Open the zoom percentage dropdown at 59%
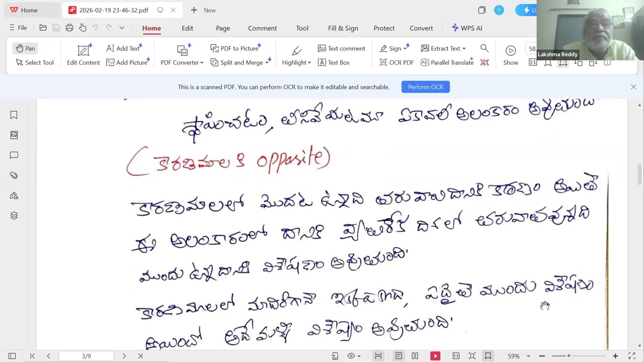Viewport: 644px width, 362px height. [x=528, y=356]
